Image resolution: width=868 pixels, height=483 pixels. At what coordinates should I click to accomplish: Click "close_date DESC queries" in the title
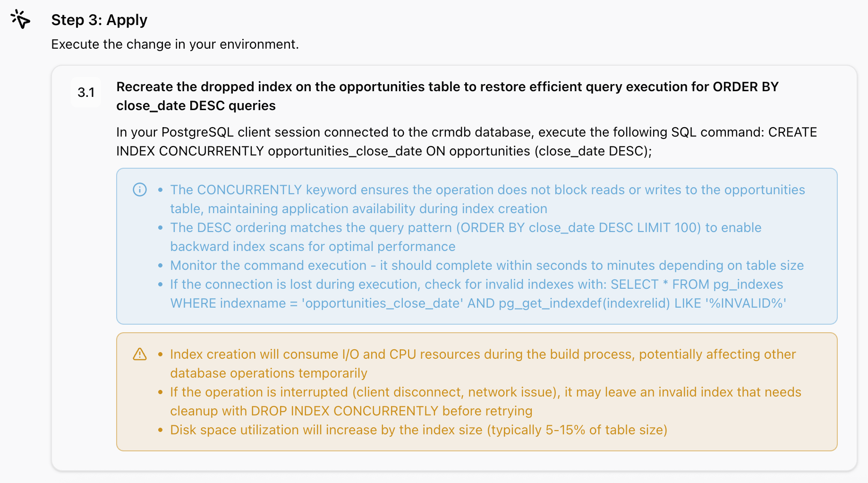pos(196,106)
